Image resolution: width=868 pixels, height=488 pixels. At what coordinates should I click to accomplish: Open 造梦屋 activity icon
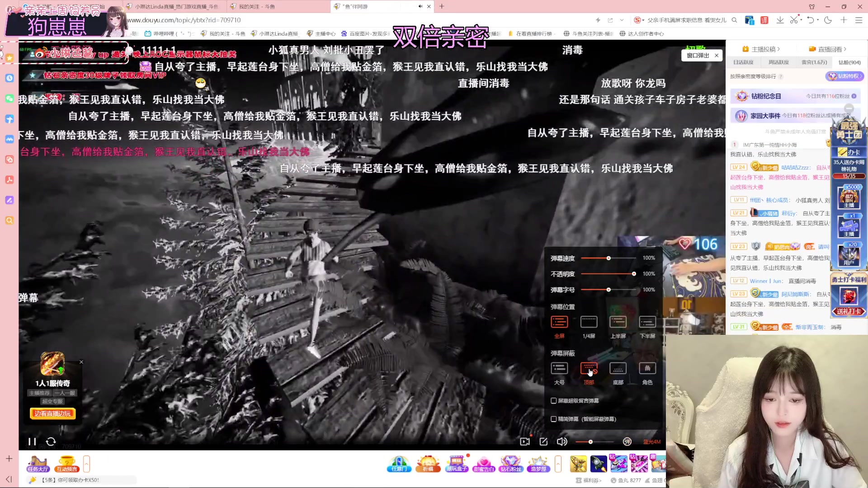pos(538,464)
